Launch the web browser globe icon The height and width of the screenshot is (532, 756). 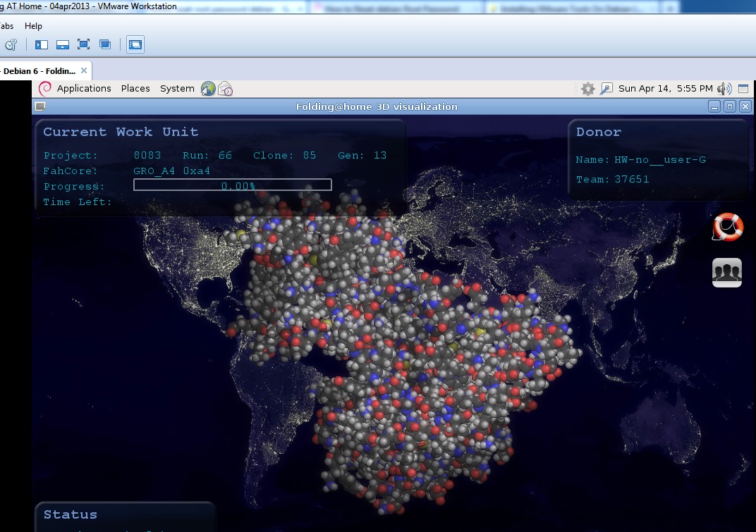208,89
